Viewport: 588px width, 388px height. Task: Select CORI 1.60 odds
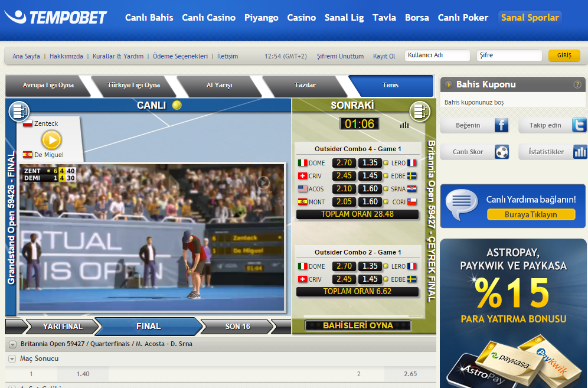(370, 202)
